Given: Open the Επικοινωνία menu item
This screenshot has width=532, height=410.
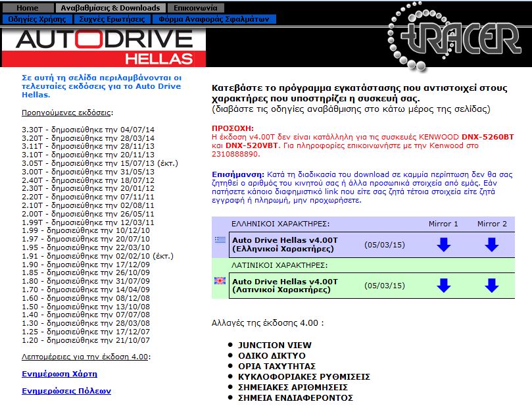Looking at the screenshot, I should (195, 8).
